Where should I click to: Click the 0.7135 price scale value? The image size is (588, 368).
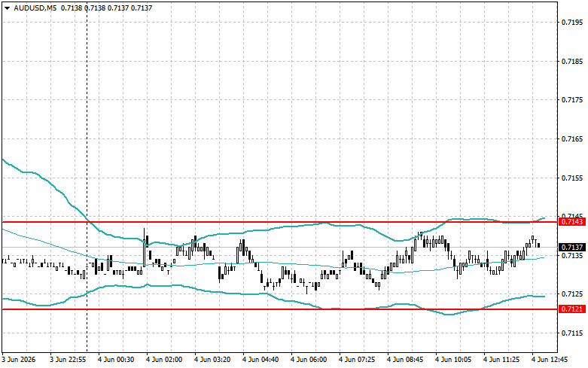[x=572, y=255]
